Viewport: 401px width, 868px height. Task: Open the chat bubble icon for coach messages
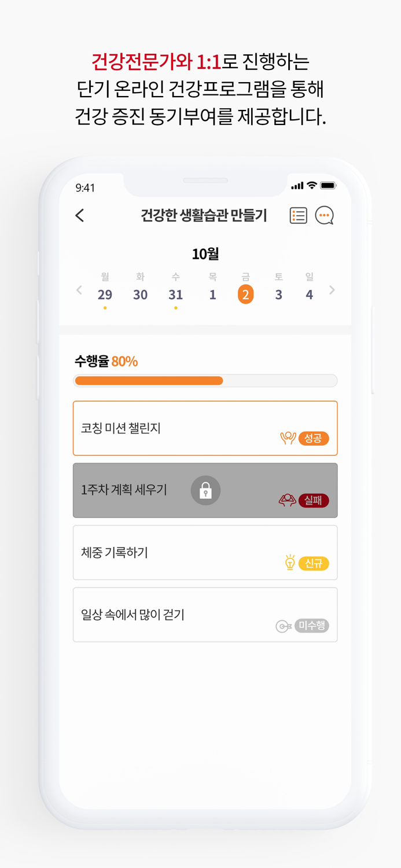pos(324,215)
